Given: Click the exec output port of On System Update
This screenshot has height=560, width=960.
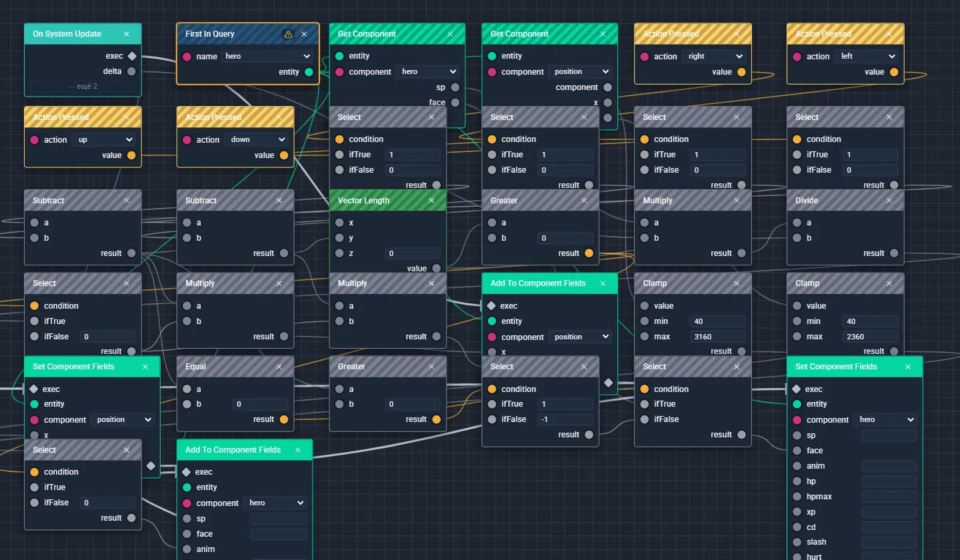Looking at the screenshot, I should pos(132,56).
